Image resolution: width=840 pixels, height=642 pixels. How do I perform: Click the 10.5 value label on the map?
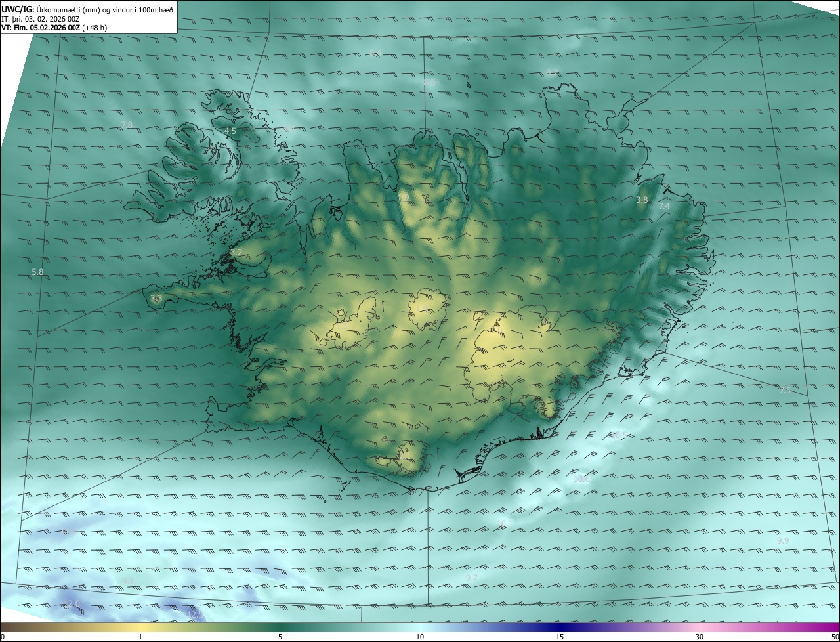[620, 435]
